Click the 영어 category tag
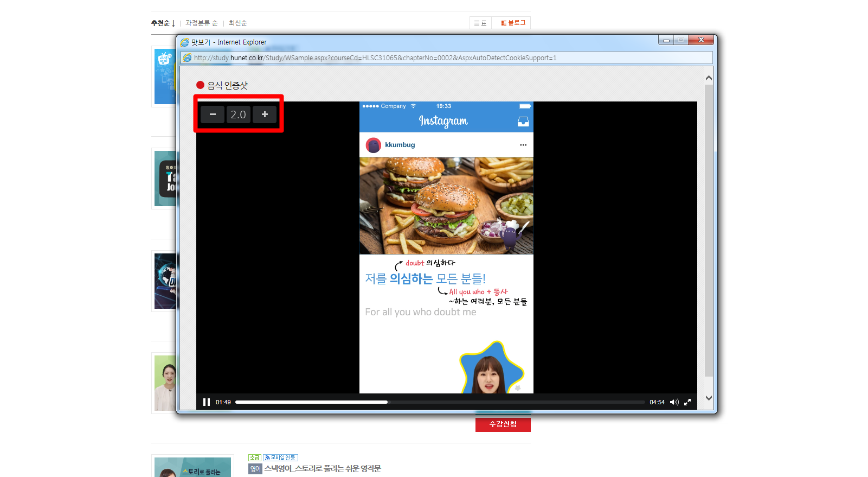This screenshot has width=868, height=477. point(255,469)
